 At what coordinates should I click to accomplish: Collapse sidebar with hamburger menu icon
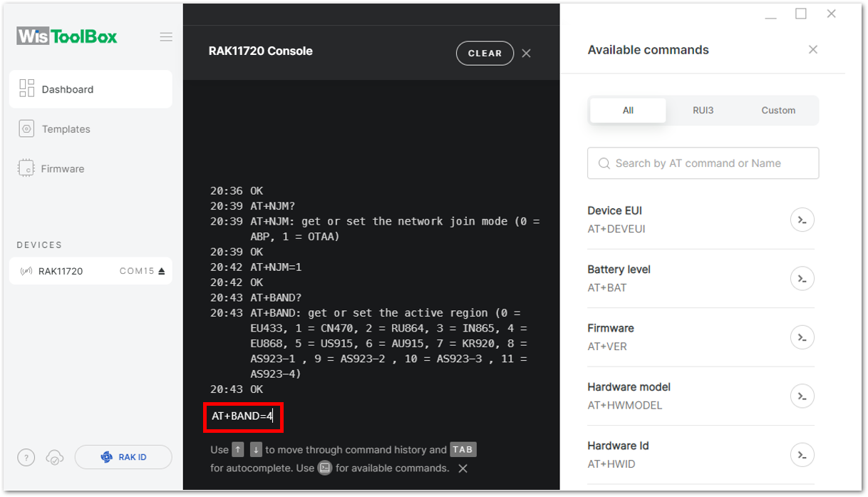click(166, 37)
